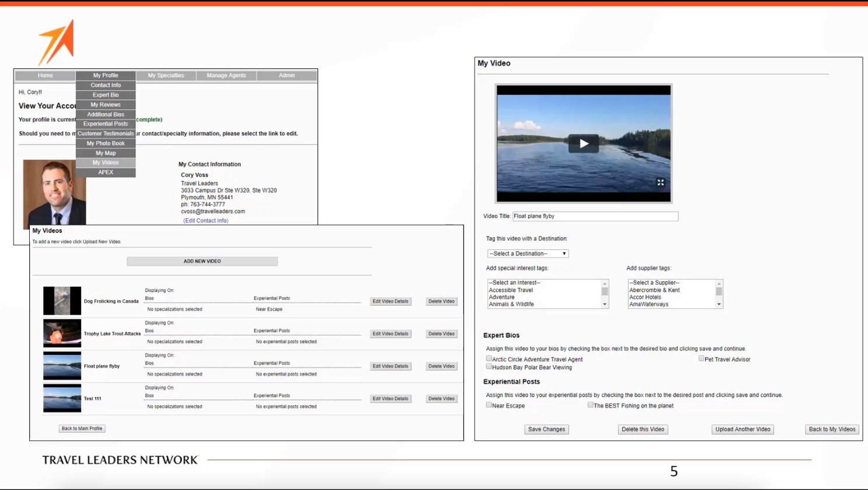
Task: Click the Delete this Video button
Action: (643, 429)
